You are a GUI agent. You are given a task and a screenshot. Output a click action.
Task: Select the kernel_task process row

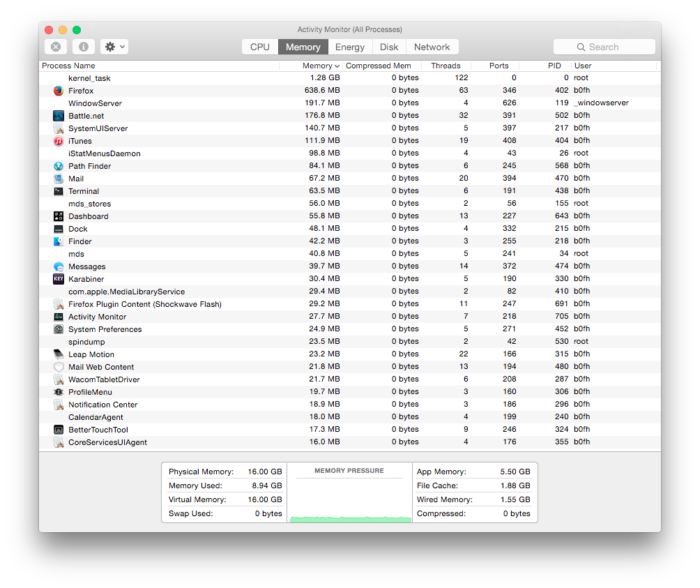[x=350, y=78]
